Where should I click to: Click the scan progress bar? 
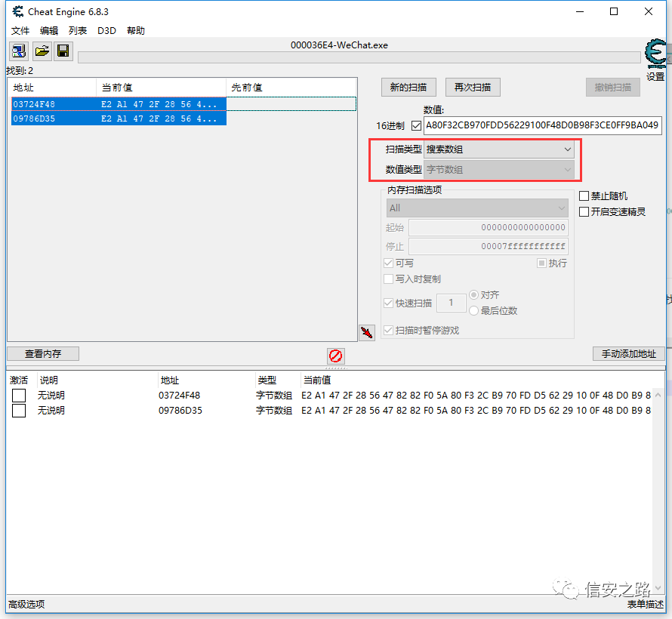click(359, 57)
